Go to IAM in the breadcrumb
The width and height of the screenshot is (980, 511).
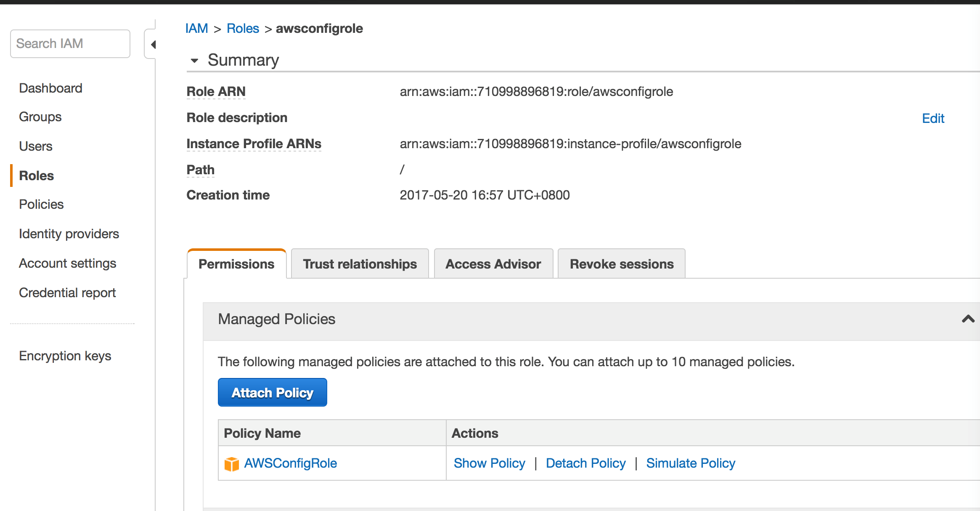pyautogui.click(x=196, y=29)
